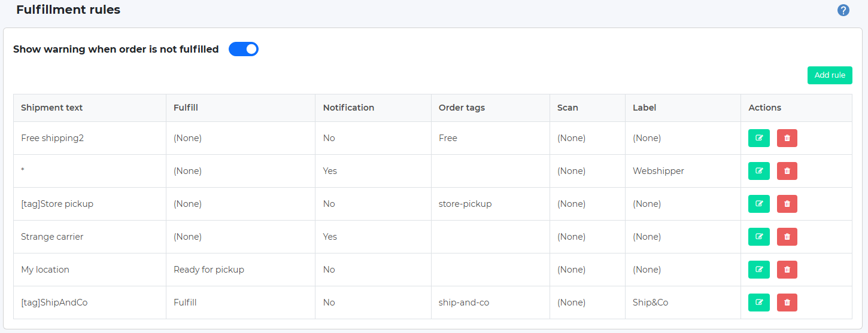Click the Ready for pickup fulfill cell

(209, 270)
